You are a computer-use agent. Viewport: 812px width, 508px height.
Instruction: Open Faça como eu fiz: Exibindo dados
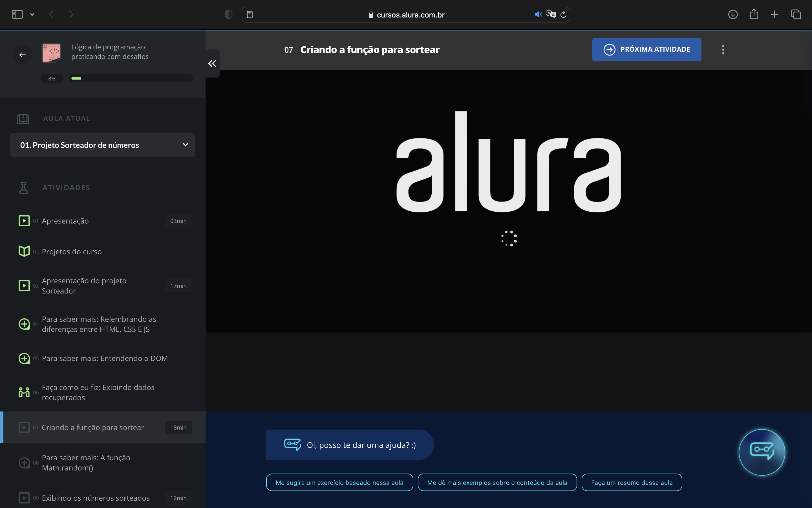[103, 392]
